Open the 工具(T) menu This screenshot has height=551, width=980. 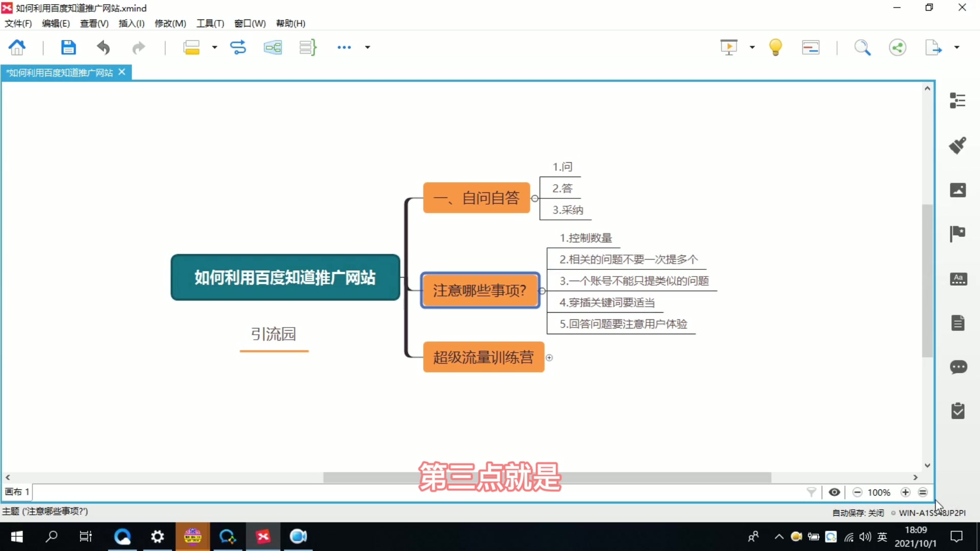tap(210, 23)
